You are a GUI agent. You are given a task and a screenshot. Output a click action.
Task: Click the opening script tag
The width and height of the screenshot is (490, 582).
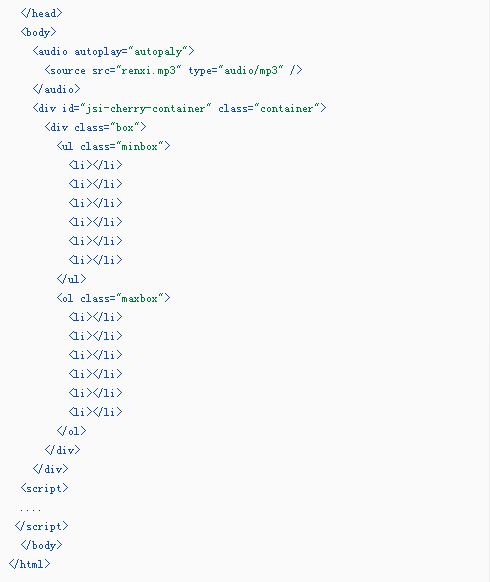44,488
